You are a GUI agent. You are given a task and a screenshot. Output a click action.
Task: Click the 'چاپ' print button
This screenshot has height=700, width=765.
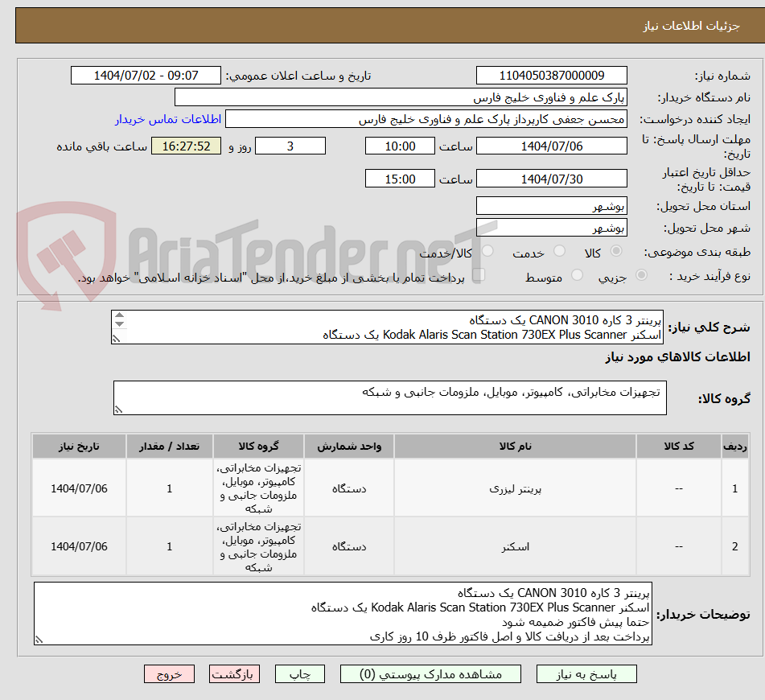pos(299,674)
